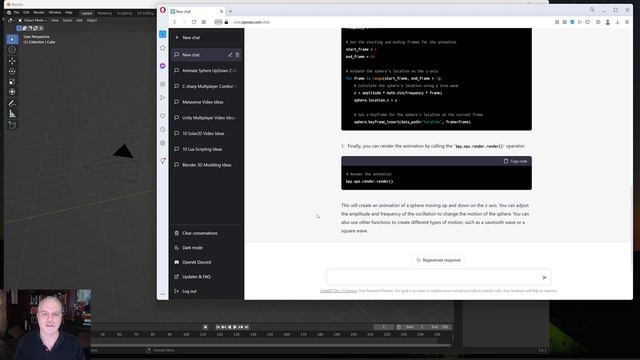
Task: Select the Add Cube tool in Blender
Action: click(x=12, y=125)
